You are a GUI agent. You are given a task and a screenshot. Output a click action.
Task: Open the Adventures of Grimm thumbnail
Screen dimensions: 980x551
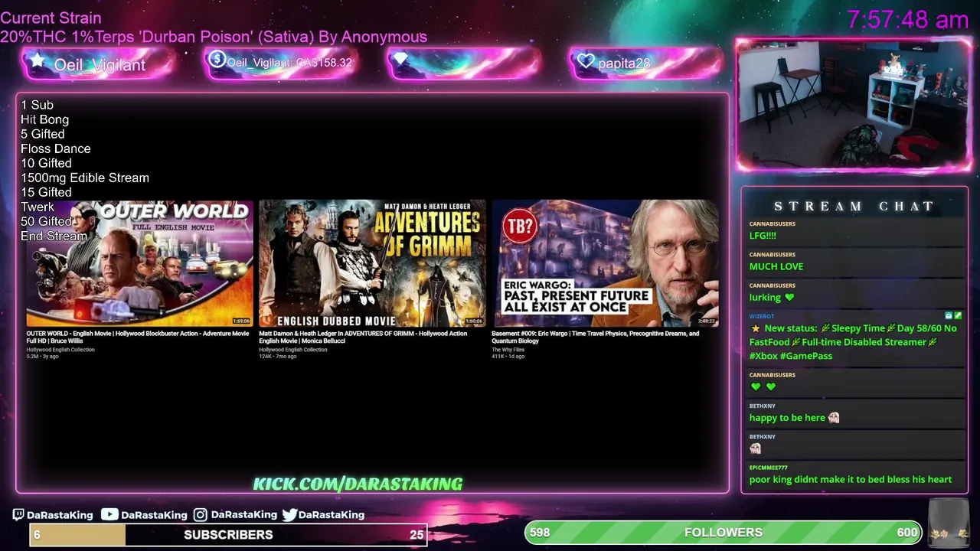(372, 264)
